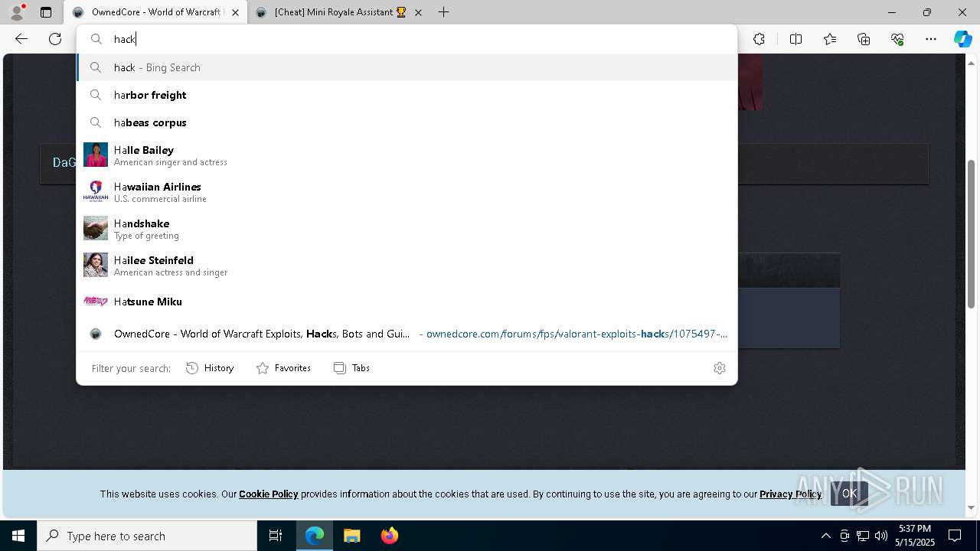Select Hawaiian Airlines suggestion
980x551 pixels.
407,191
